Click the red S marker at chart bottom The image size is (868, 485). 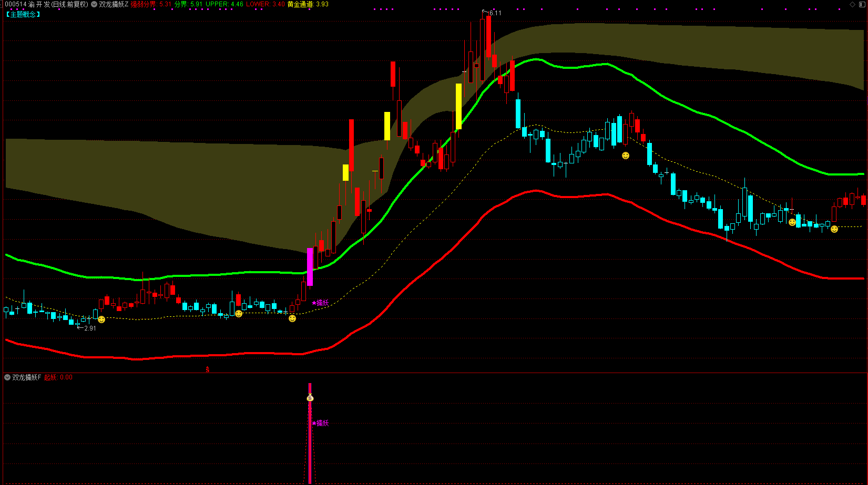[208, 369]
